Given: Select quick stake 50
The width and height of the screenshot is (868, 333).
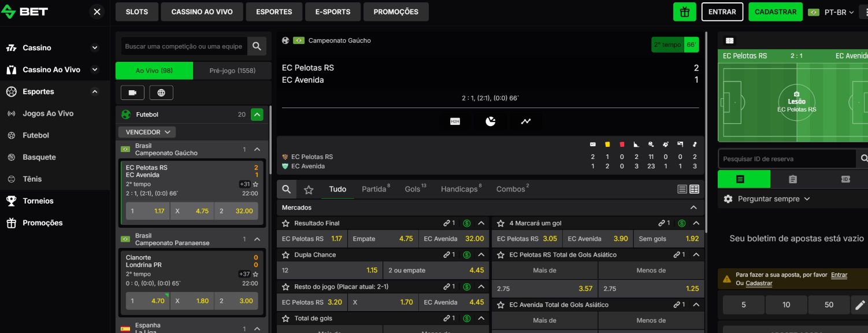Looking at the screenshot, I should tap(829, 305).
